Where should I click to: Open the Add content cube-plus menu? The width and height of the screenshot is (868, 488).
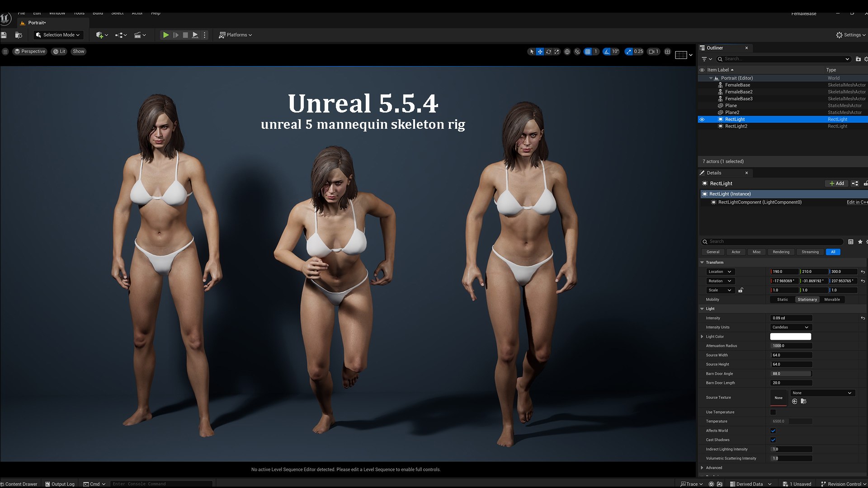[102, 35]
